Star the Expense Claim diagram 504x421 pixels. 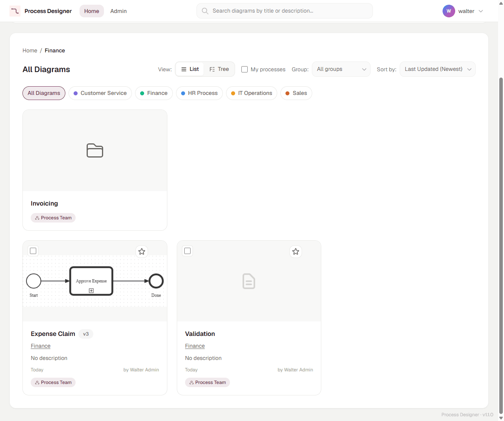[142, 251]
